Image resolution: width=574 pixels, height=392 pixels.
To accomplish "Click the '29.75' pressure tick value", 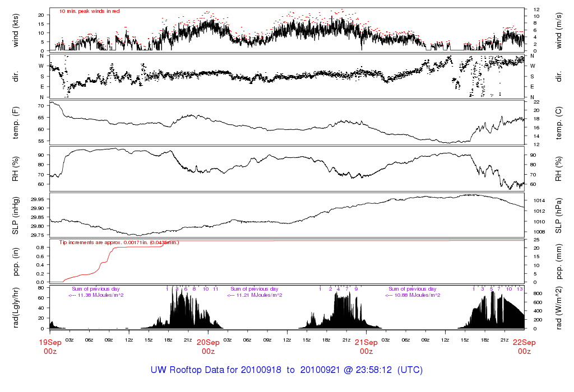I will click(x=38, y=235).
